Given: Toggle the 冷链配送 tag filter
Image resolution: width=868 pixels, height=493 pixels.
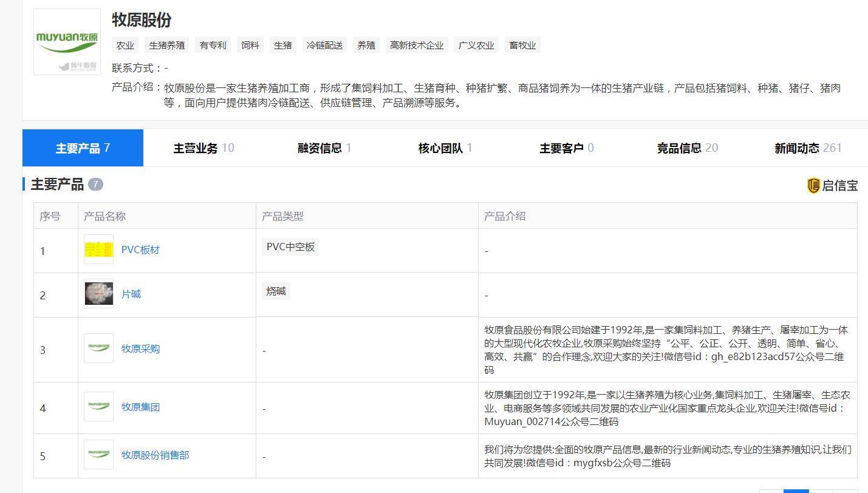Looking at the screenshot, I should click(x=324, y=44).
